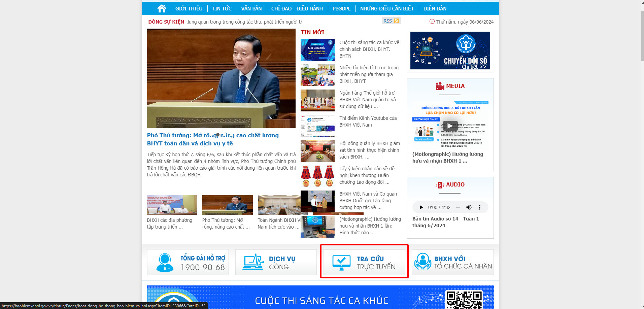Play the MEDIA motiongraphic video
644x309 pixels.
450,126
